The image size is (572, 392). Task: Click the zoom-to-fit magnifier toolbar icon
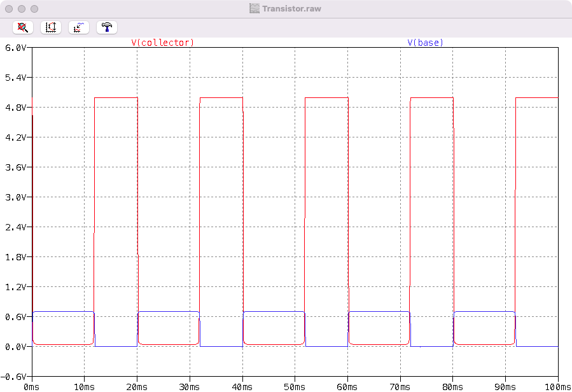pyautogui.click(x=23, y=27)
